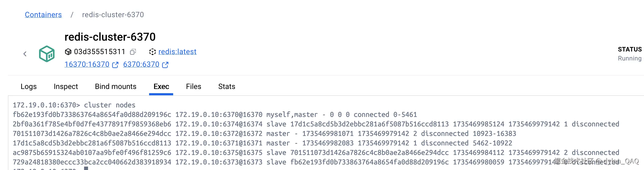
Task: Click the terminal cursor prompt line
Action: [86, 168]
